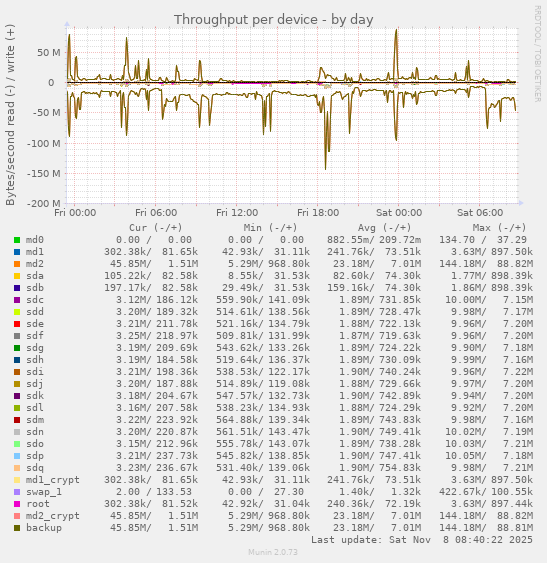The width and height of the screenshot is (547, 563).
Task: Click the 'Cur (-/+)' column header
Action: click(x=156, y=228)
